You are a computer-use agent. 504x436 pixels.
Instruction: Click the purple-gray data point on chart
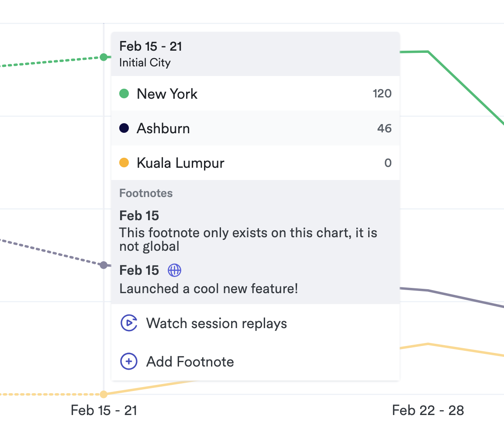point(104,265)
